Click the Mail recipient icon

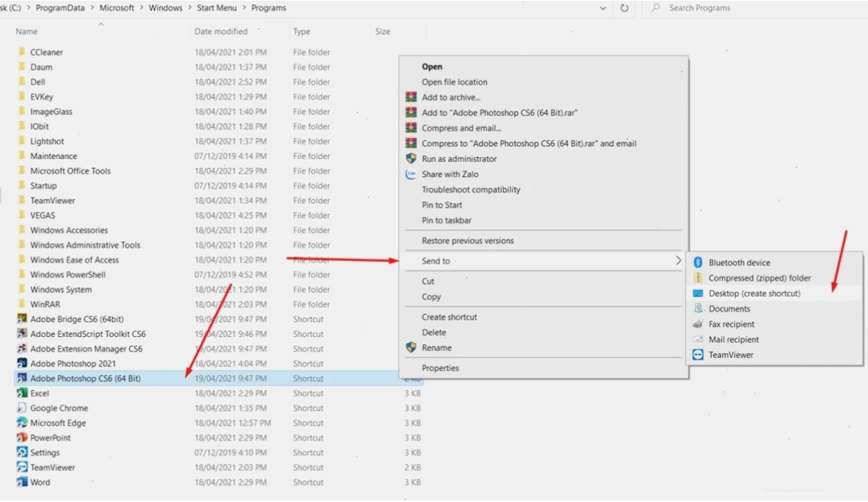(x=698, y=339)
